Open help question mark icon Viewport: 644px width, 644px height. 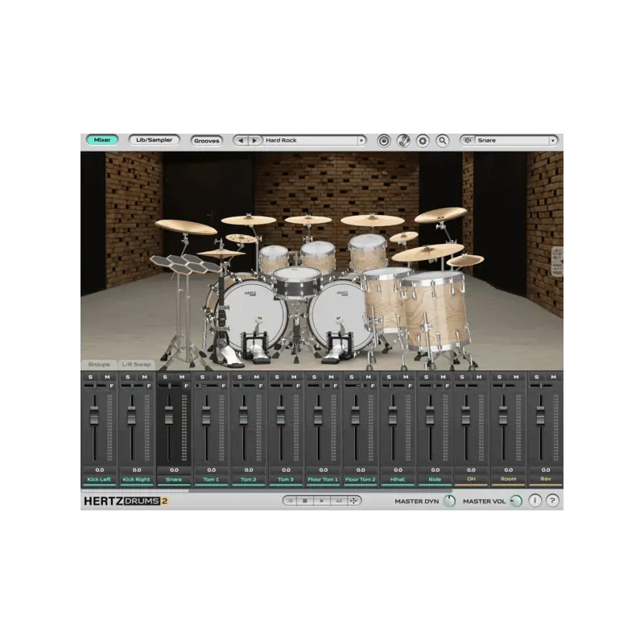click(x=552, y=501)
